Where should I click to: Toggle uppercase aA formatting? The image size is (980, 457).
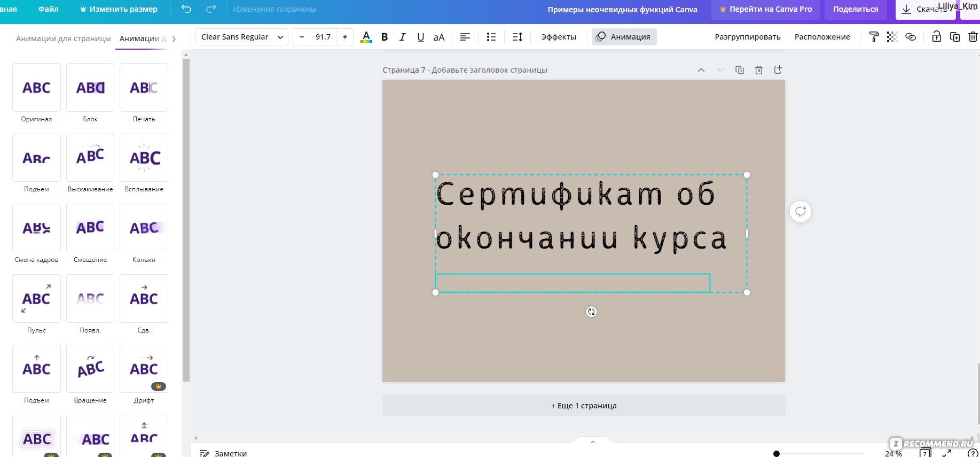coord(439,37)
